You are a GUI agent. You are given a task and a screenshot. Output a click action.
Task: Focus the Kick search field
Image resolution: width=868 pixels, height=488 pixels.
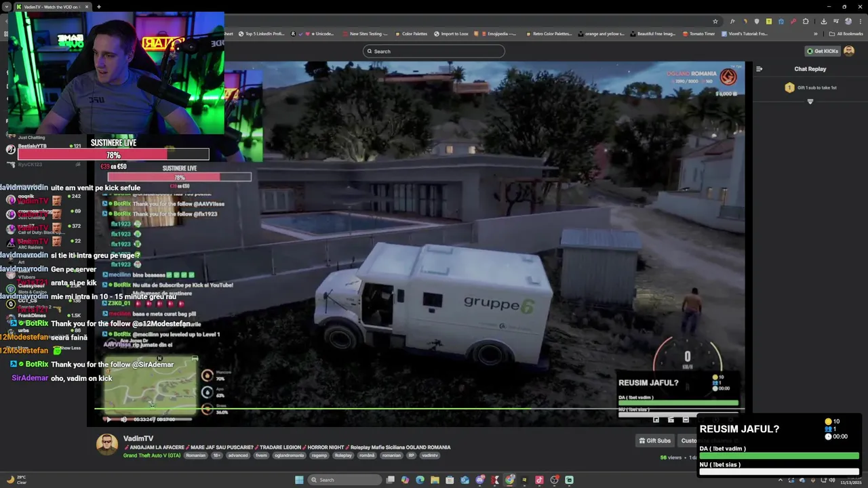click(434, 52)
